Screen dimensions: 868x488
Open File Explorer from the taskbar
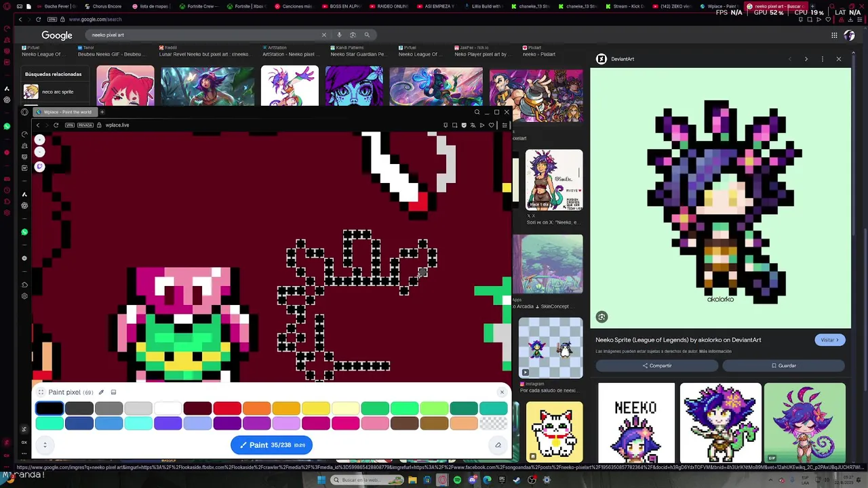412,480
